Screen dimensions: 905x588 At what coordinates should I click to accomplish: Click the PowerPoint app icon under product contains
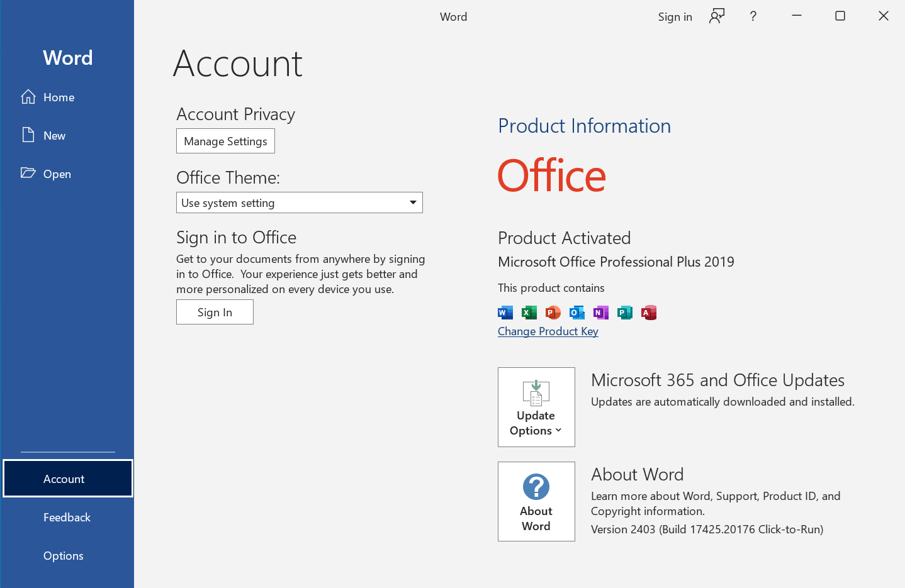coord(553,313)
